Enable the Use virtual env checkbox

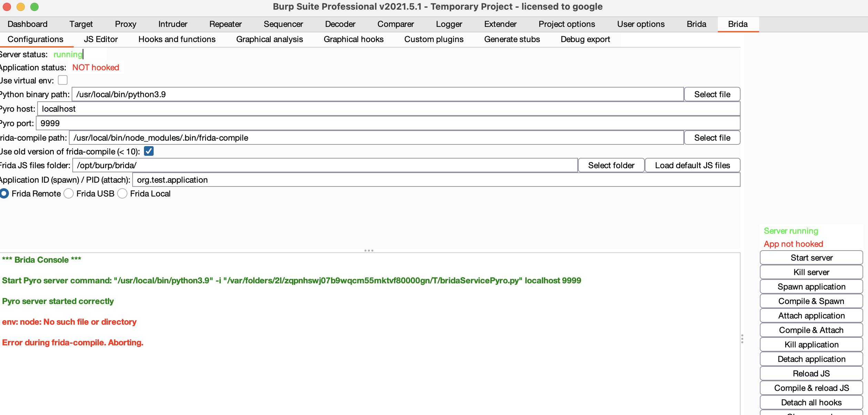63,80
